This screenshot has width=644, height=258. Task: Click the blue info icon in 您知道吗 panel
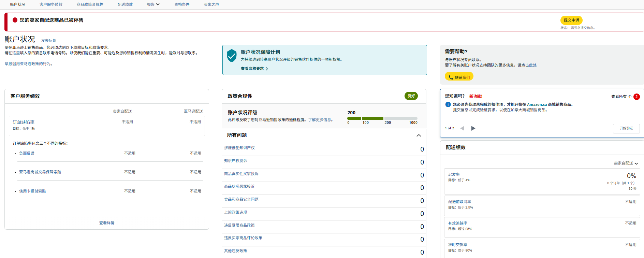point(448,104)
